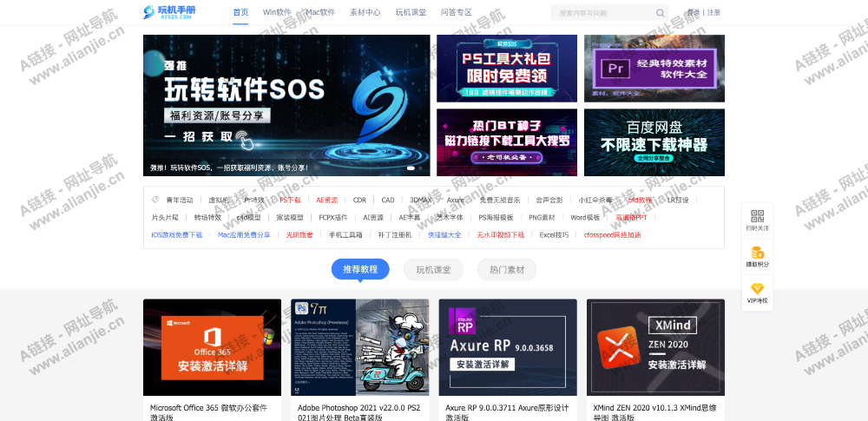Click the active carousel indicator dot
The image size is (868, 421).
click(x=411, y=168)
